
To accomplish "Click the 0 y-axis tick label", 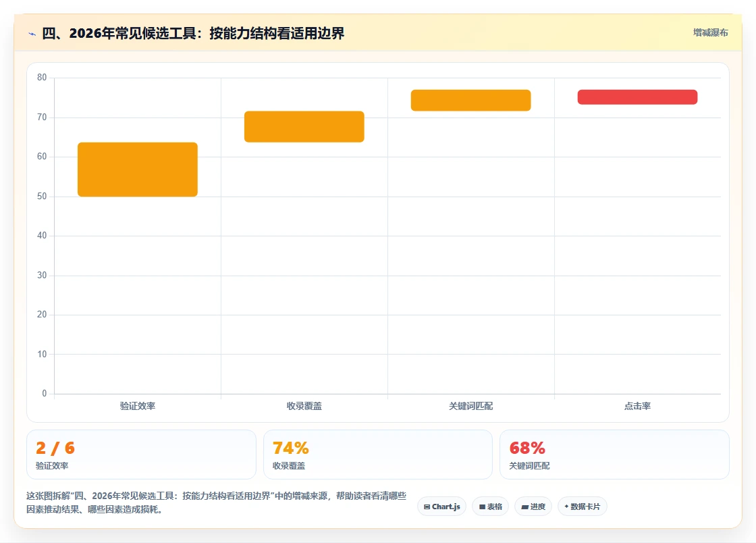I will [x=45, y=394].
